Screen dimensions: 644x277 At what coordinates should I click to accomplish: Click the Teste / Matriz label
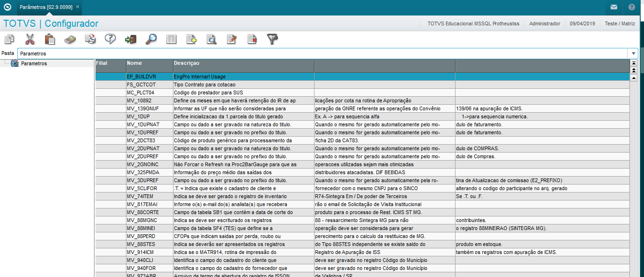620,23
